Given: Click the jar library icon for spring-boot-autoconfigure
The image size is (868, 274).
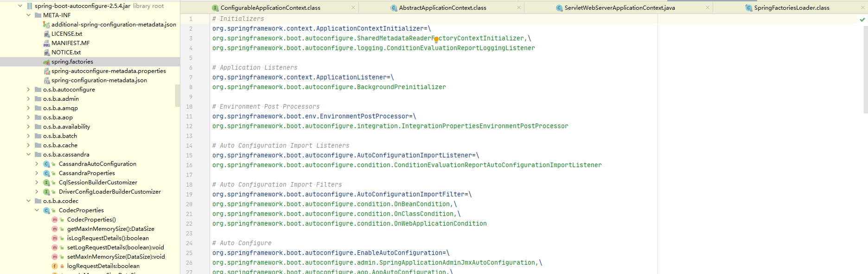Looking at the screenshot, I should 30,6.
